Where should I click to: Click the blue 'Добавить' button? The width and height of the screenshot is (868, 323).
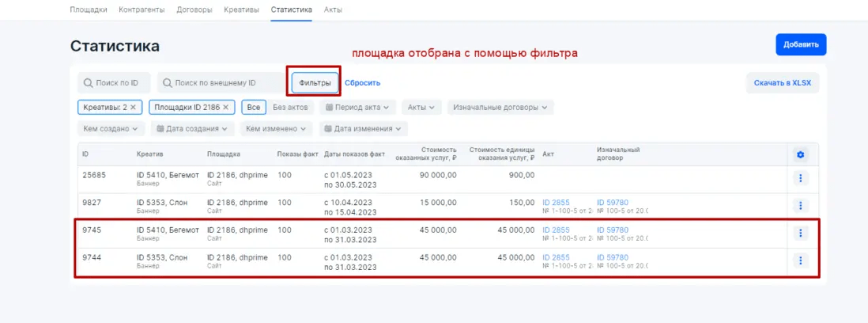tap(801, 44)
